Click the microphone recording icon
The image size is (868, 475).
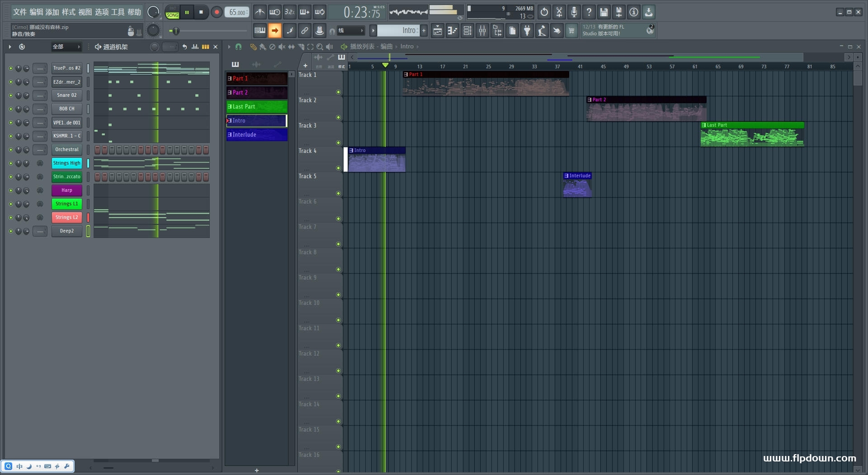574,12
